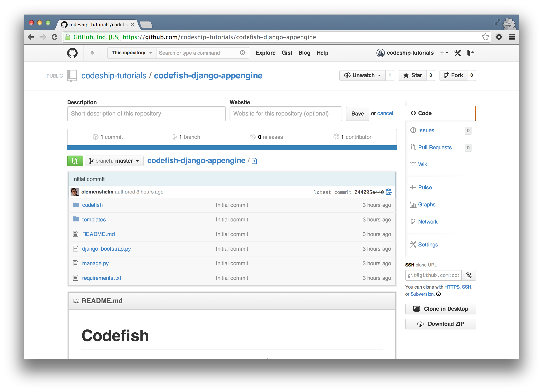543x392 pixels.
Task: Open the notifications dot indicator
Action: click(92, 53)
